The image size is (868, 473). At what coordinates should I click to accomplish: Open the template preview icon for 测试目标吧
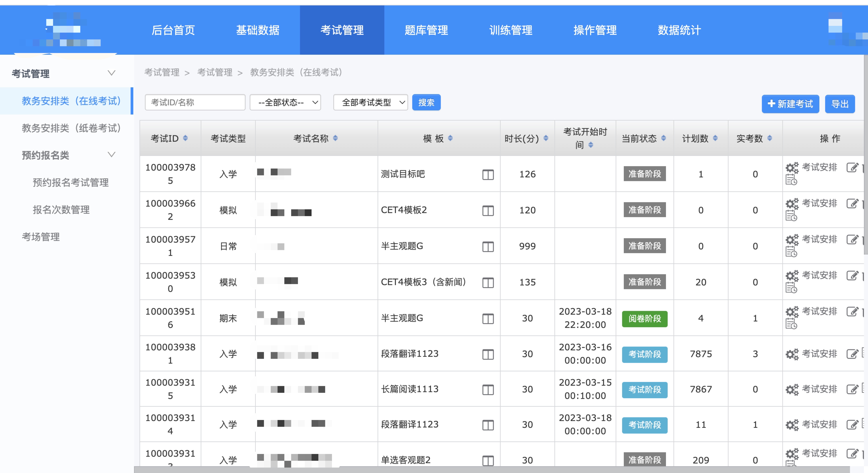pyautogui.click(x=488, y=175)
